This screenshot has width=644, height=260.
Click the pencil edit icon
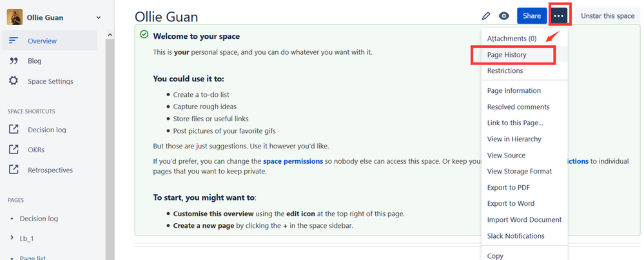(x=486, y=16)
